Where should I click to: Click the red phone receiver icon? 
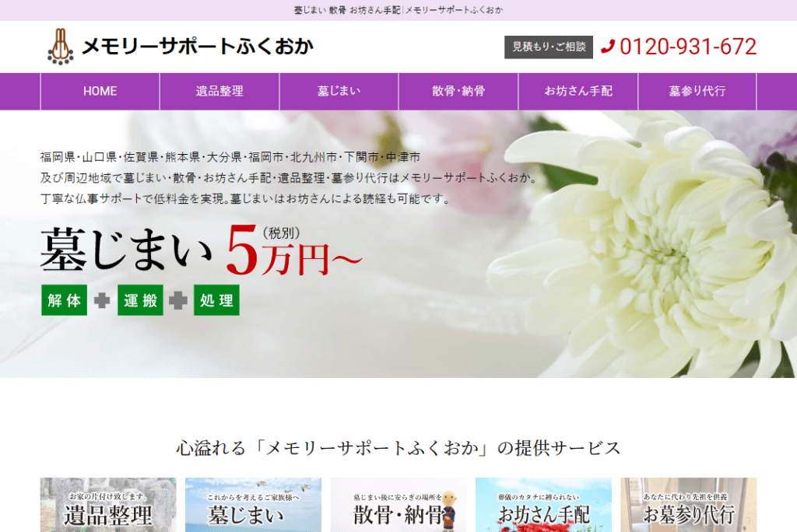point(609,47)
